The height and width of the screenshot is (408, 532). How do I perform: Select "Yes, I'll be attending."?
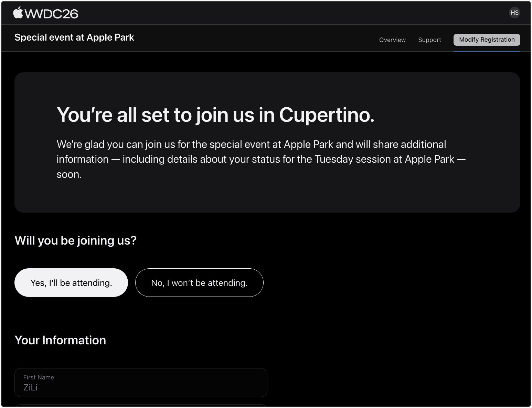71,282
